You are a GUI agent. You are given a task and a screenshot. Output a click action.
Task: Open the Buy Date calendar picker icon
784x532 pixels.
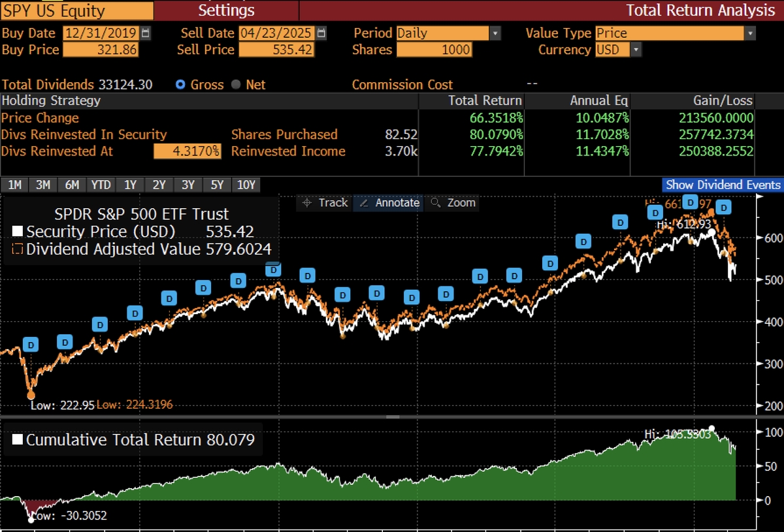[x=146, y=33]
